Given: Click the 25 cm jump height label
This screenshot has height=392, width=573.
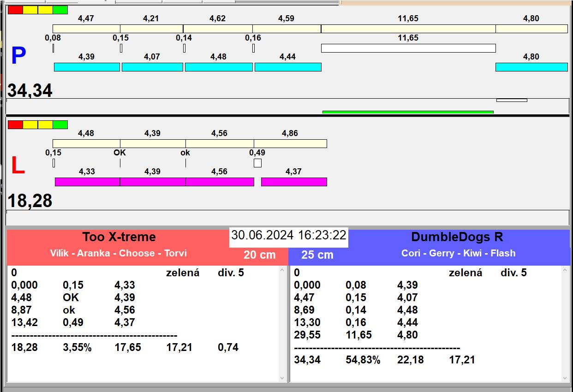Looking at the screenshot, I should click(x=317, y=255).
